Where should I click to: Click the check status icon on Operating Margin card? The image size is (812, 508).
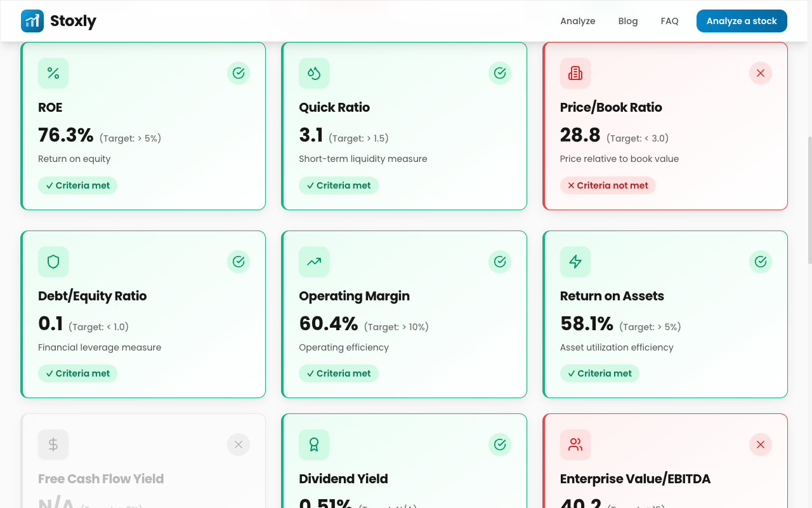500,262
